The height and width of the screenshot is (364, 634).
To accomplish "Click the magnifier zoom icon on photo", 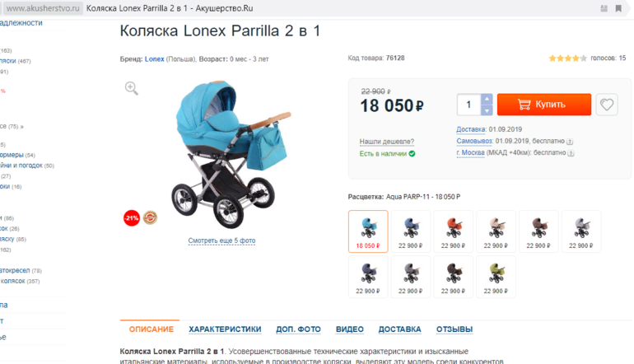I will [132, 88].
